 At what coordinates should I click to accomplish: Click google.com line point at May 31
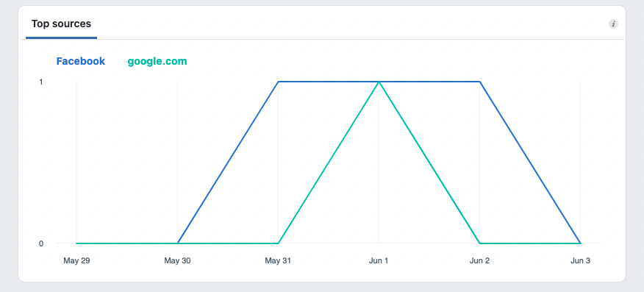coord(278,243)
